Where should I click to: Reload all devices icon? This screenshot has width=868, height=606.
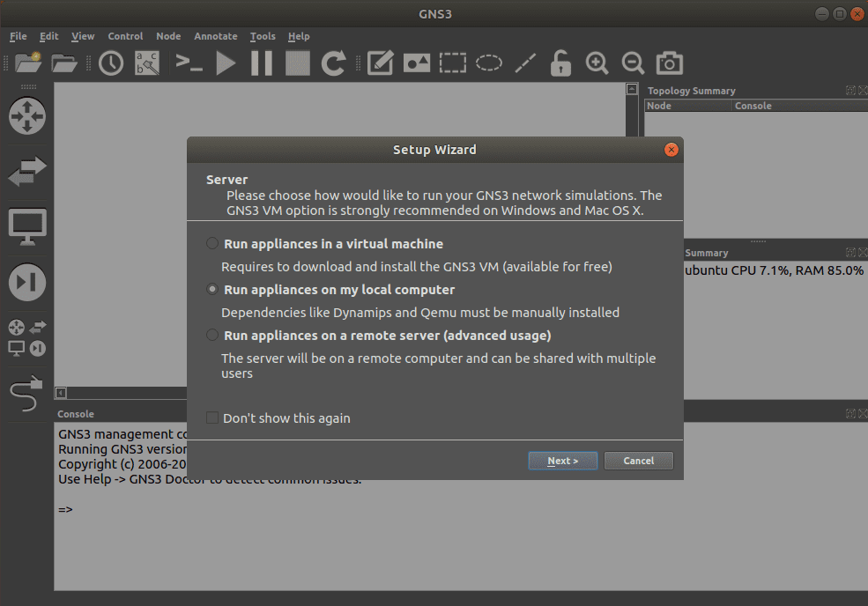click(x=334, y=63)
